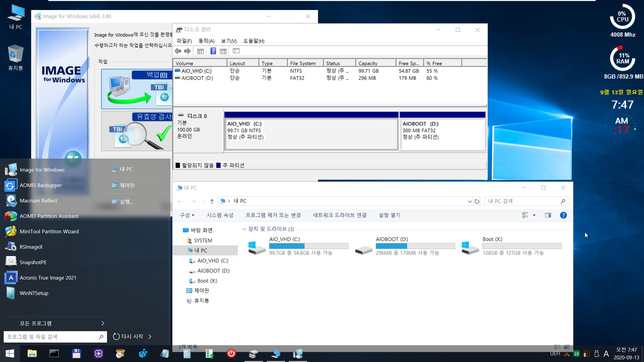
Task: Collapse 장치 및 드라이브 group
Action: [244, 229]
